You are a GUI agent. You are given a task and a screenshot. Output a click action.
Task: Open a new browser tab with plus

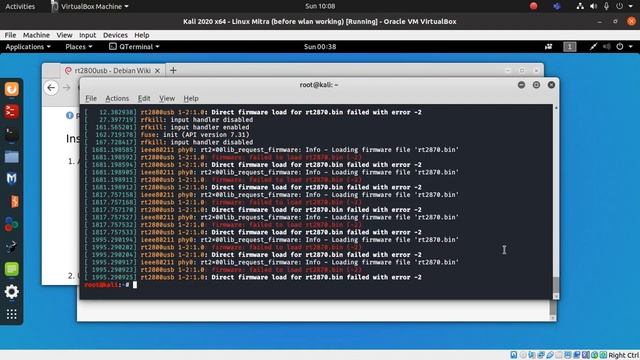pyautogui.click(x=173, y=70)
